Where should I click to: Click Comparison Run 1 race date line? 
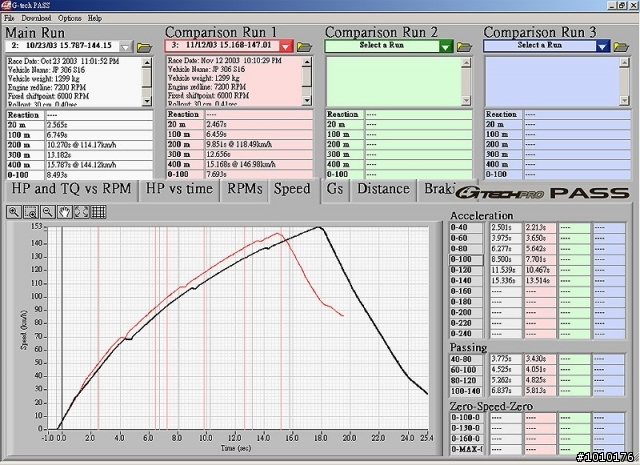[224, 61]
